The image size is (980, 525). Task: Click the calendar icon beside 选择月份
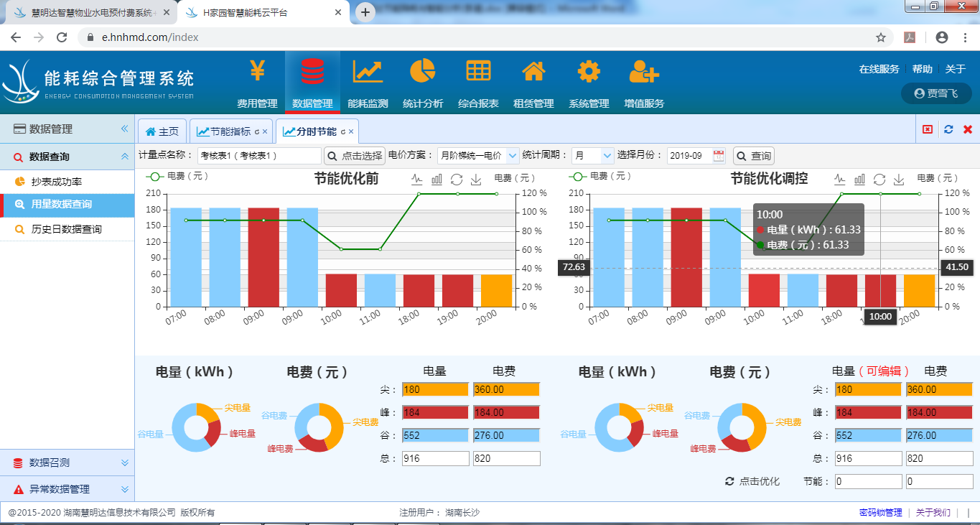(719, 156)
